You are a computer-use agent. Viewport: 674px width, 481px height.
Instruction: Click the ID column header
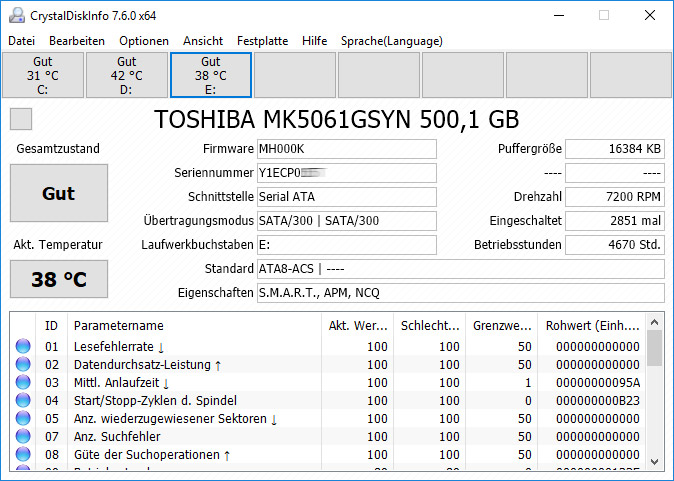51,325
